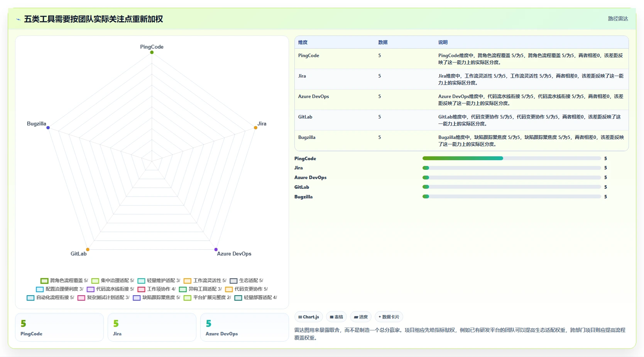The image size is (644, 357).
Task: Open the Jira stat card
Action: [x=152, y=327]
